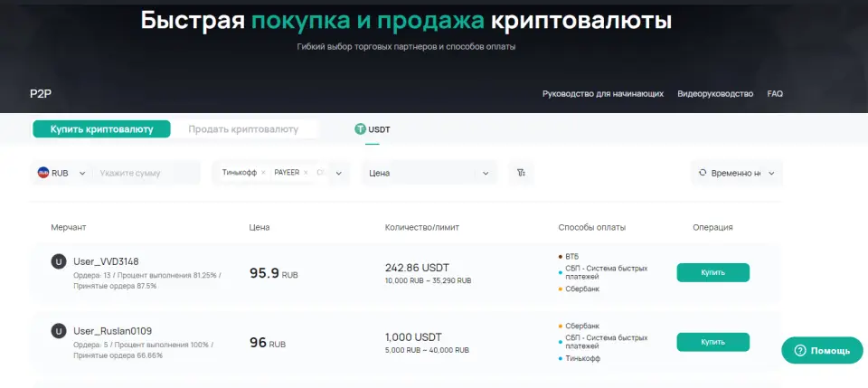Click the Операция column header
Image resolution: width=868 pixels, height=388 pixels.
(x=712, y=228)
